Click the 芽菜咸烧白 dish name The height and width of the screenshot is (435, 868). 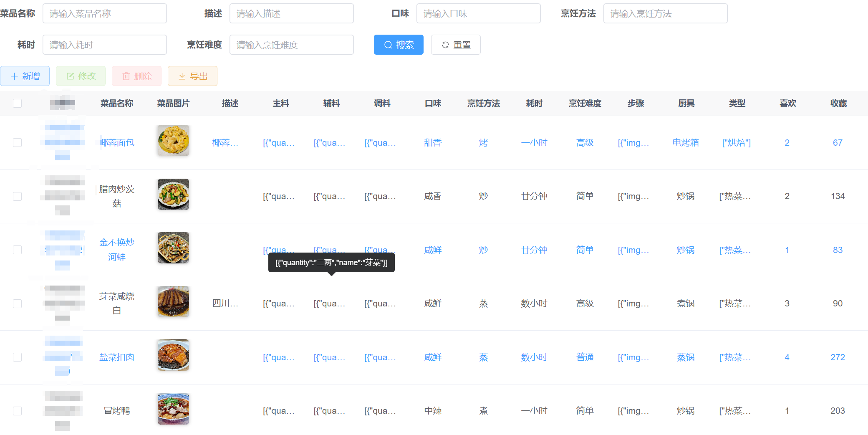[117, 303]
